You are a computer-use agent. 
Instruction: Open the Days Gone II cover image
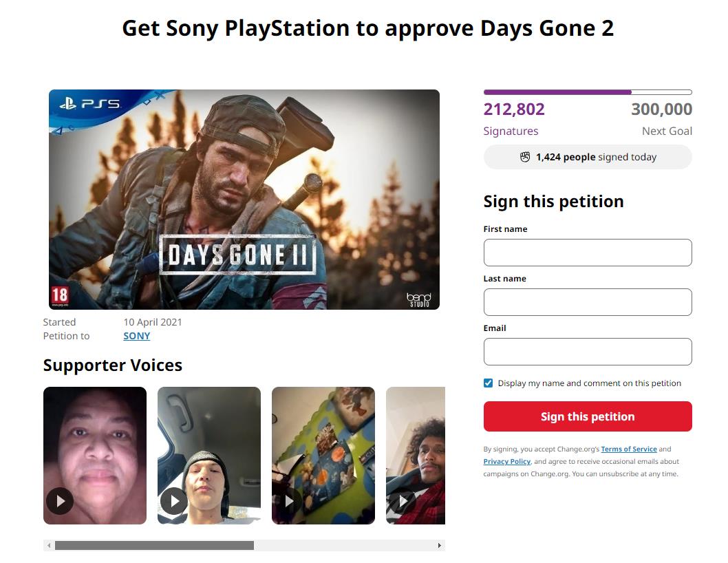pyautogui.click(x=244, y=200)
